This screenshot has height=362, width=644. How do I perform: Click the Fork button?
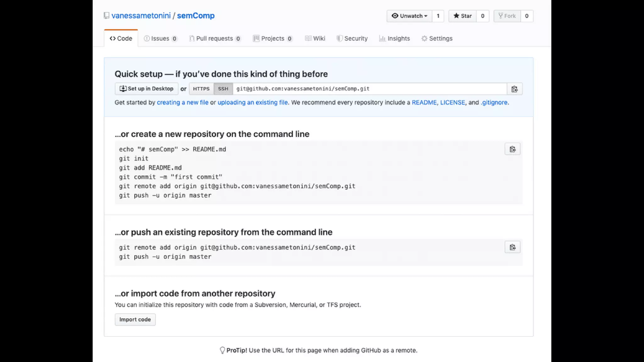(x=507, y=16)
